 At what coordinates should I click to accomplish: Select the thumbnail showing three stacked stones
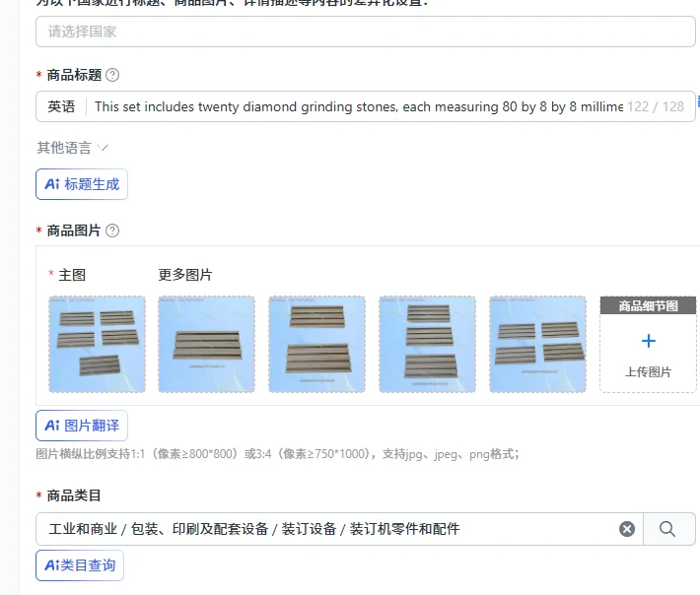point(427,345)
